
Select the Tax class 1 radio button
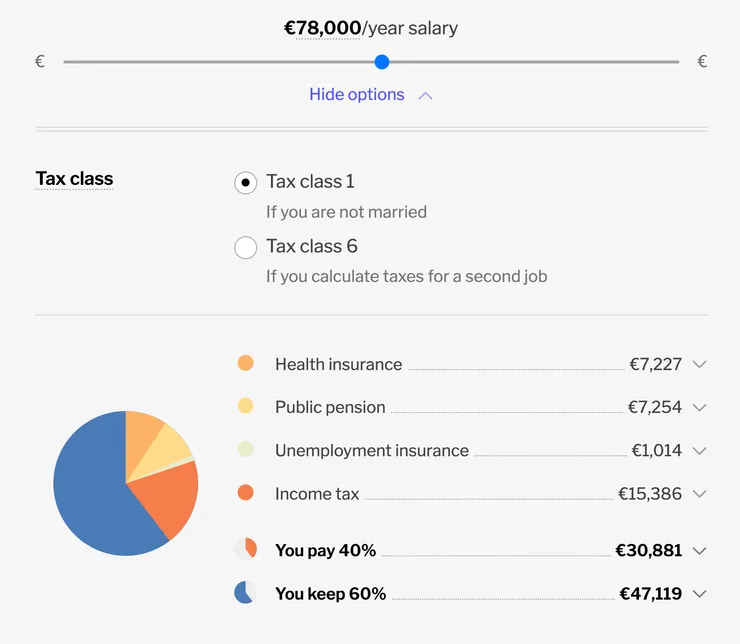246,183
